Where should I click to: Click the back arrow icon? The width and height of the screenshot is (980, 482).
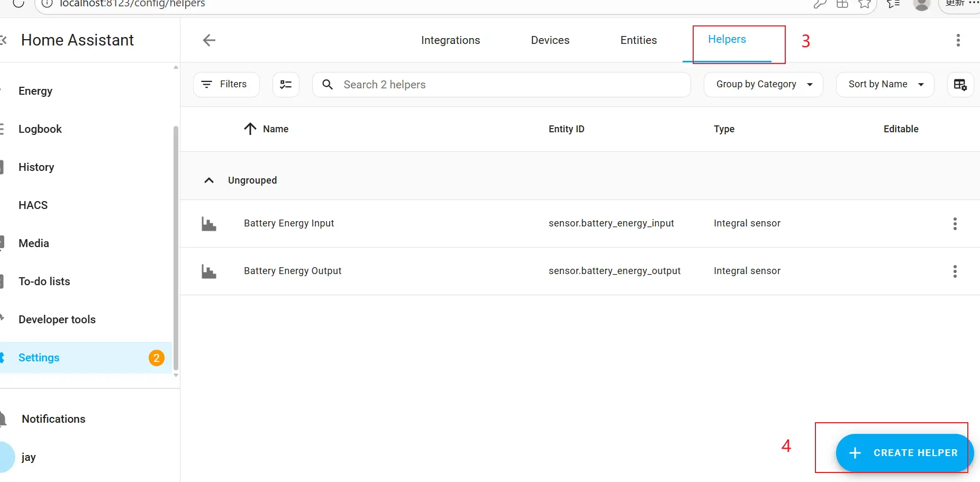coord(209,40)
